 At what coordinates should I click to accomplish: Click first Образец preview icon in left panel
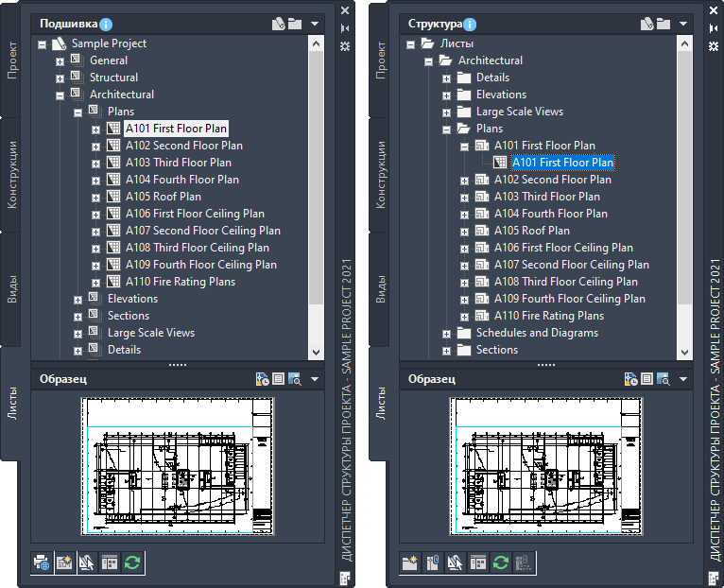[x=263, y=379]
